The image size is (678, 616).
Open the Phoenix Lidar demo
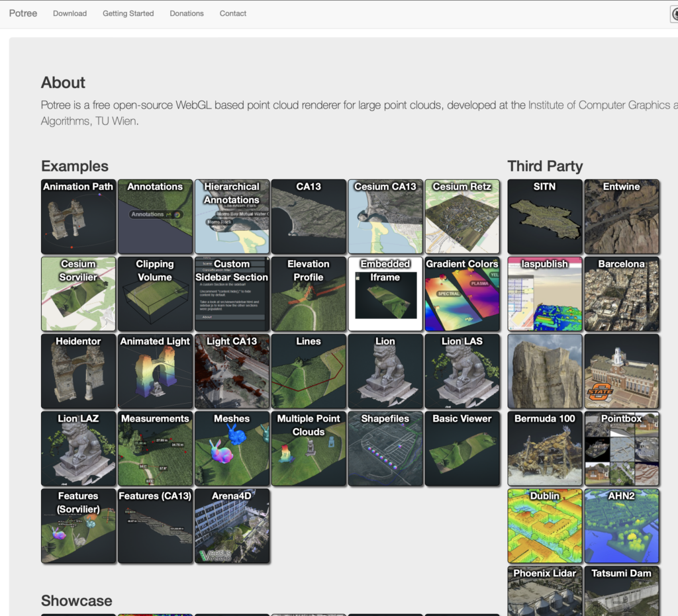tap(545, 591)
